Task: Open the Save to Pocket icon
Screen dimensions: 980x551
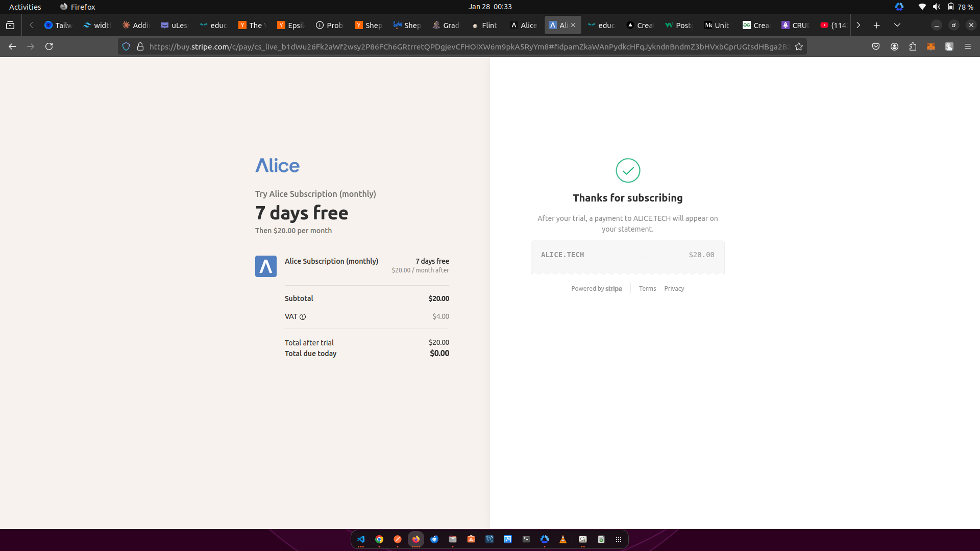Action: (x=876, y=46)
